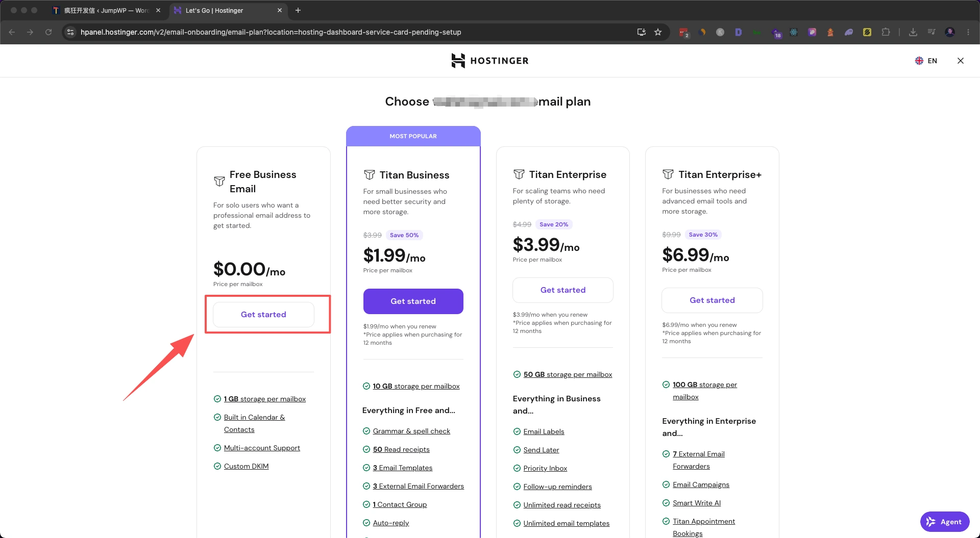Click the Hostinger logo in the header
The image size is (980, 538).
pyautogui.click(x=490, y=61)
